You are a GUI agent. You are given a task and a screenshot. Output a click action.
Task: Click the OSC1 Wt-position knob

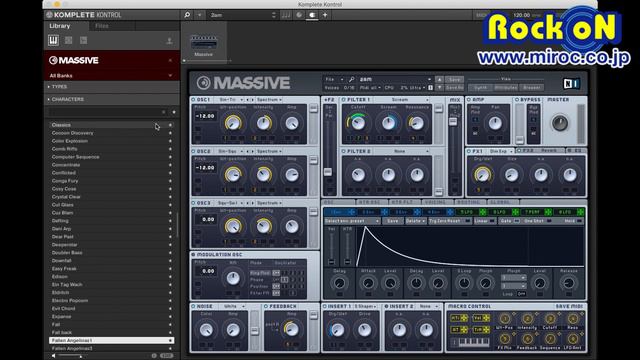coord(233,123)
